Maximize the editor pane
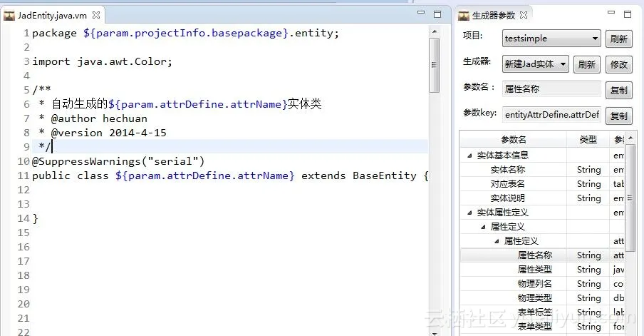Viewport: 644px width, 336px height. [437, 14]
